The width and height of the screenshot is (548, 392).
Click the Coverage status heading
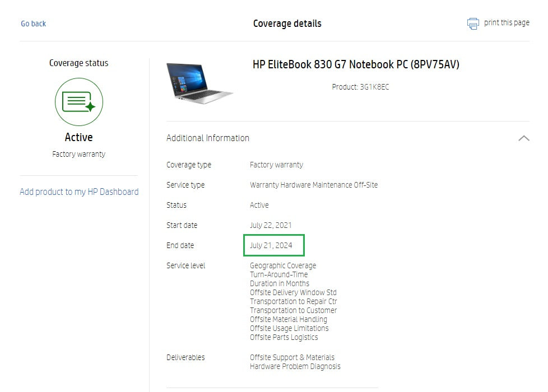(78, 63)
